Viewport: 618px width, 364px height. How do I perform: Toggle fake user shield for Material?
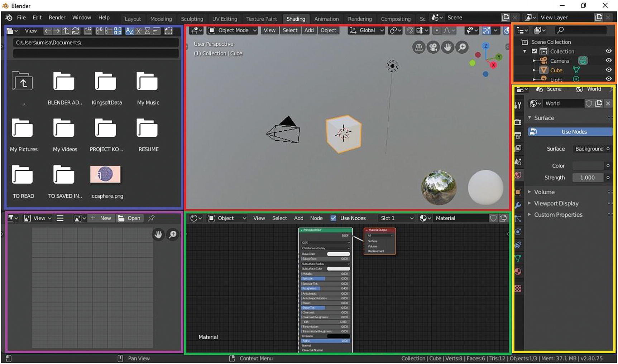click(x=493, y=218)
